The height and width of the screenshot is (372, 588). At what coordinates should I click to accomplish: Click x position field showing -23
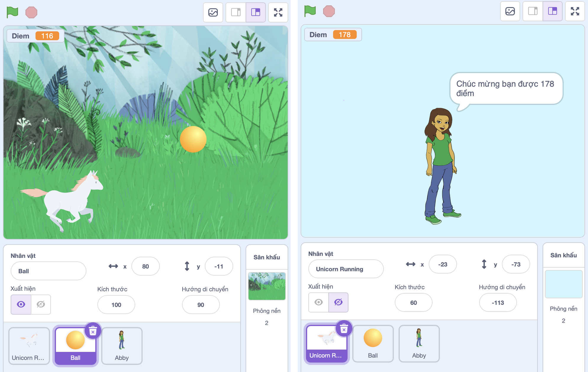click(443, 264)
